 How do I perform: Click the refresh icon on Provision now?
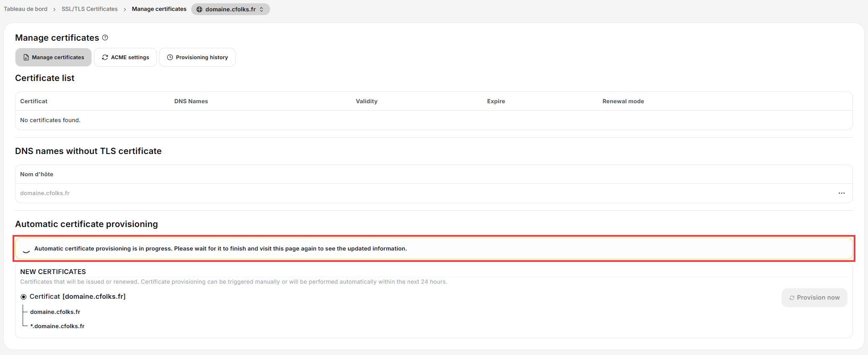coord(792,298)
